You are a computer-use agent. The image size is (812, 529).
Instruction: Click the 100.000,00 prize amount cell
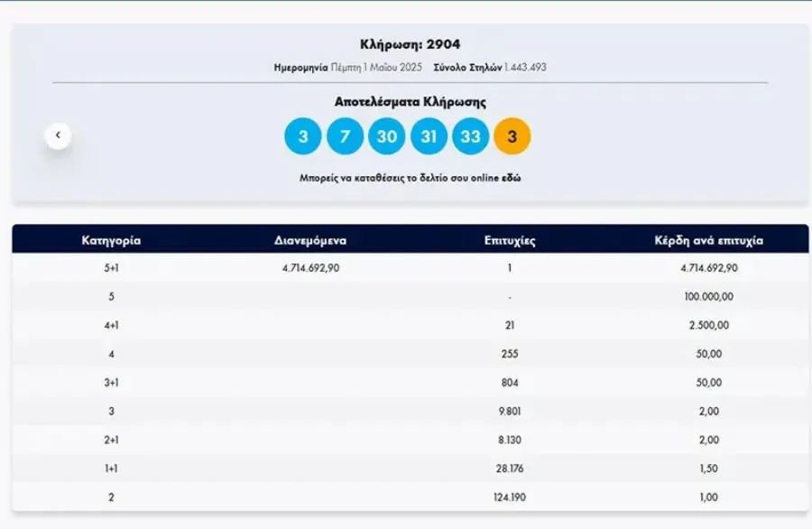coord(709,297)
